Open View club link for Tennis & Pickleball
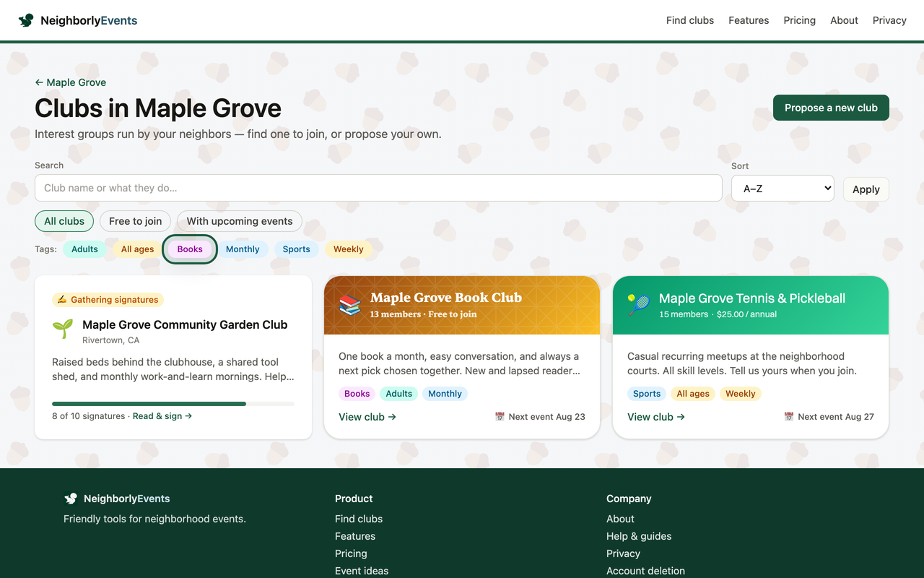The width and height of the screenshot is (924, 578). click(656, 417)
